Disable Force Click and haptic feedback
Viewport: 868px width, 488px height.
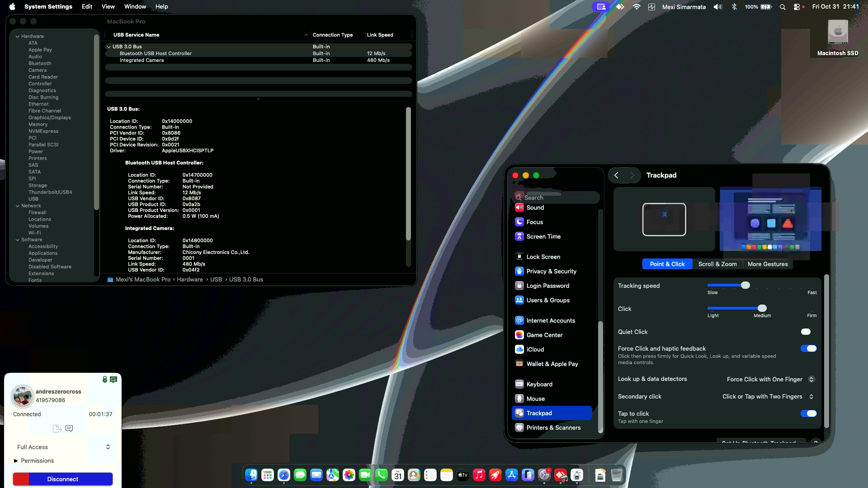808,348
